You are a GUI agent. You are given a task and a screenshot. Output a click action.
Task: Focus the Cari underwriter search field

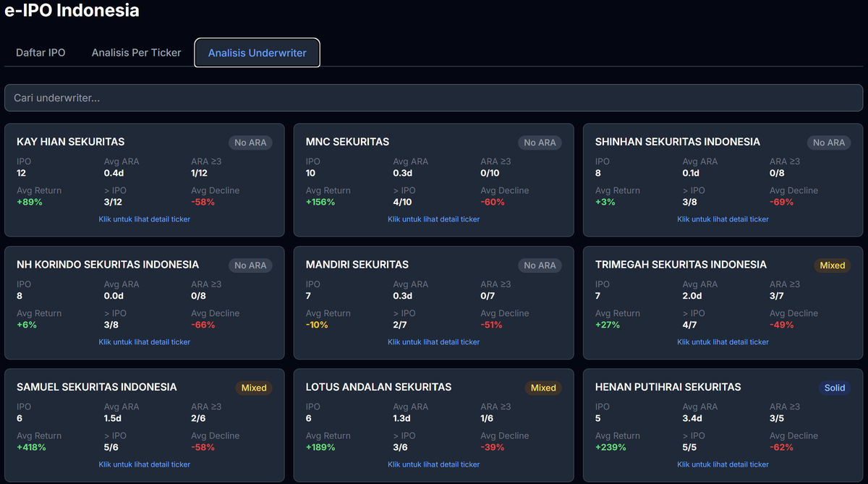[434, 98]
